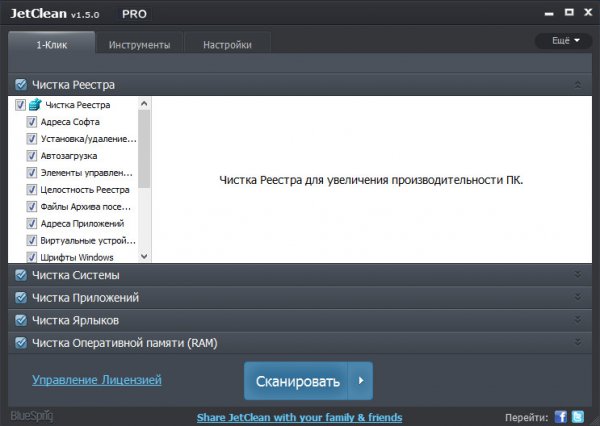Viewport: 600px width, 426px height.
Task: Uncheck the Чистка Реестра tree root checkbox
Action: [20, 105]
